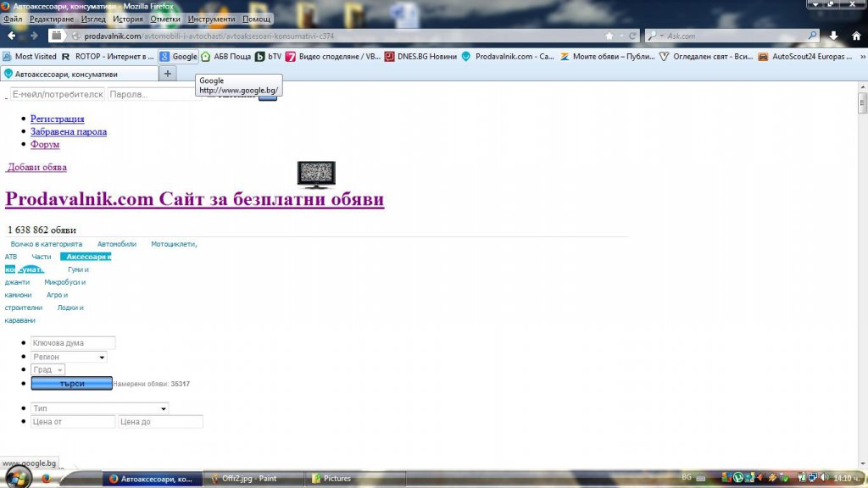The height and width of the screenshot is (488, 868).
Task: Open the Моите обяви bookmark
Action: click(x=607, y=57)
